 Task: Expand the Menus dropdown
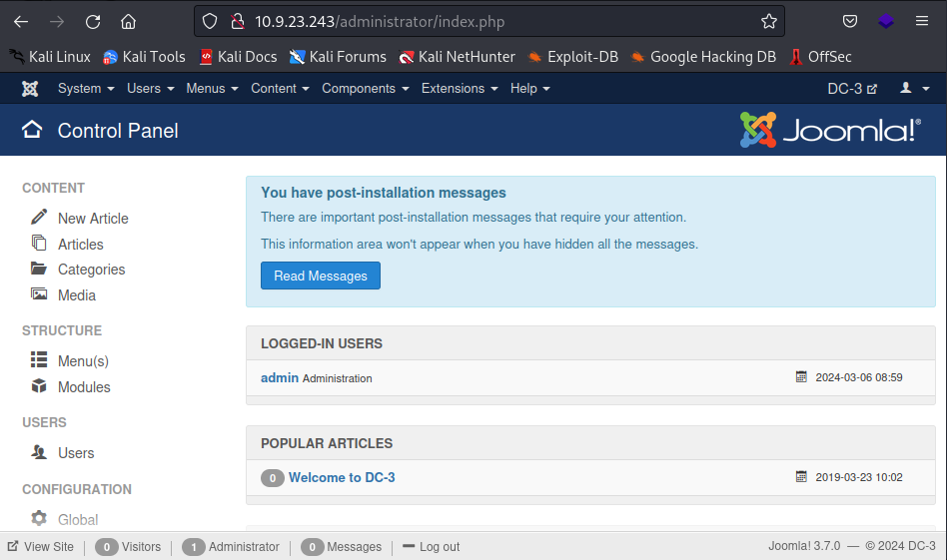(212, 88)
